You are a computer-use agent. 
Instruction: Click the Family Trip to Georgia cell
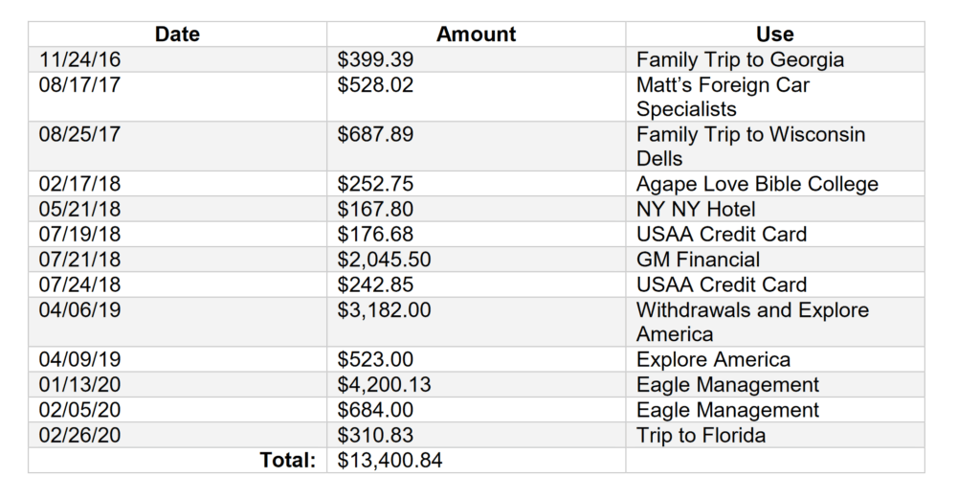click(775, 59)
